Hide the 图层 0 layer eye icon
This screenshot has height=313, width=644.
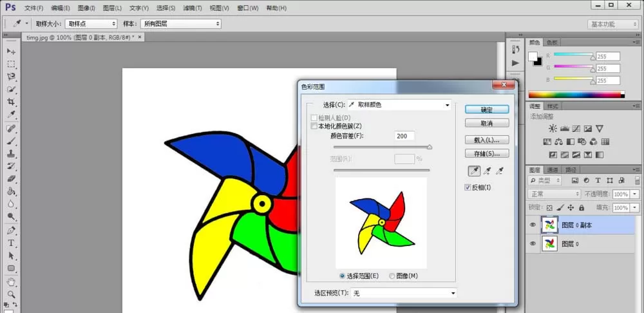[533, 243]
